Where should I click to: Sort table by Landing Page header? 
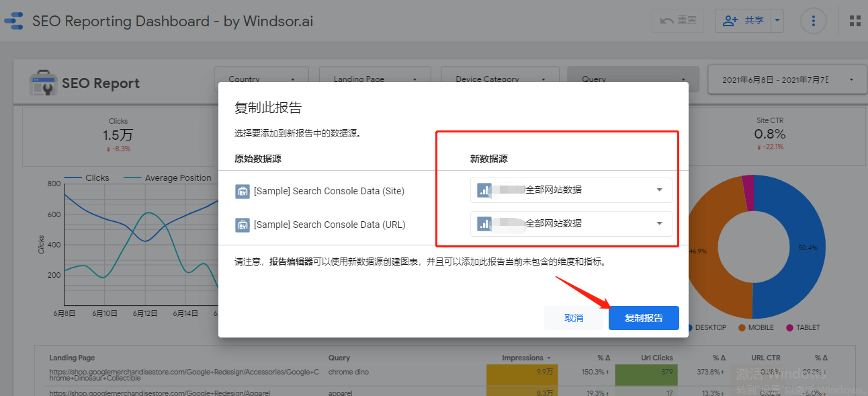(x=72, y=358)
